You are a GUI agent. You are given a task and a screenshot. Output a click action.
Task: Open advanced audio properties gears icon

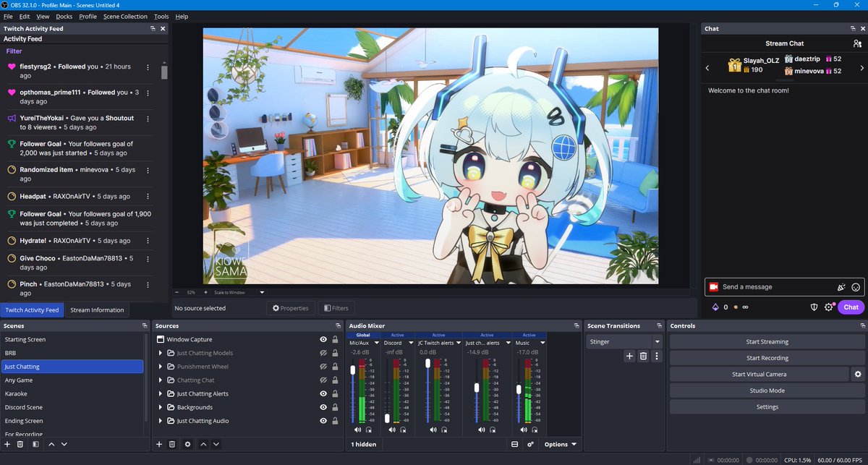click(x=531, y=444)
